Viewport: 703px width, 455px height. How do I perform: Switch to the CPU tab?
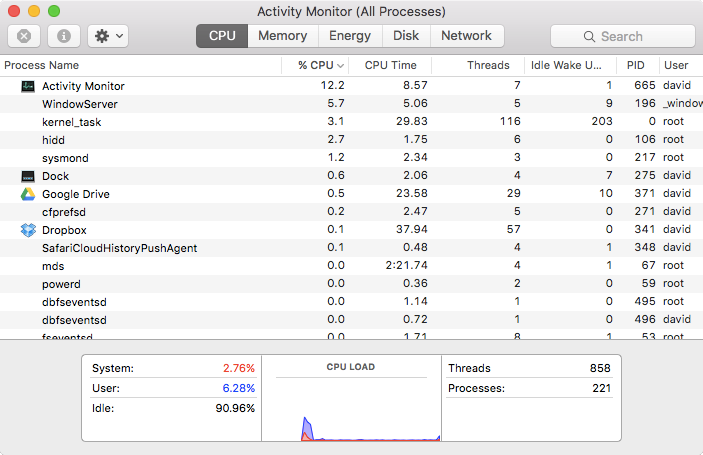coord(222,36)
